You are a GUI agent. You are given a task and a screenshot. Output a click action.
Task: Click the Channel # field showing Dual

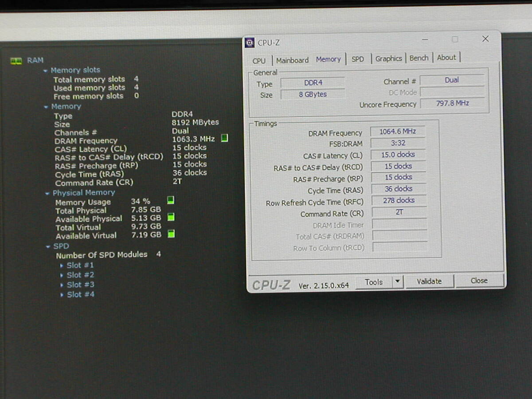[x=452, y=80]
